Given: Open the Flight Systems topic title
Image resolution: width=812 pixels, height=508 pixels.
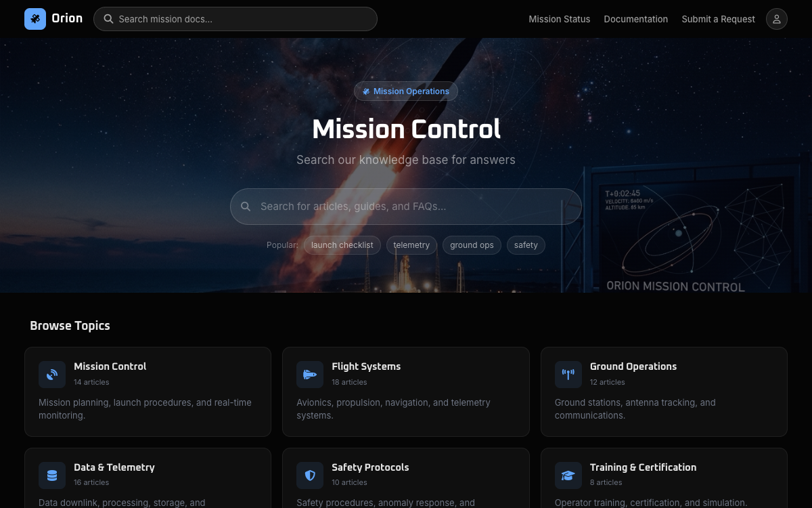Looking at the screenshot, I should point(366,366).
